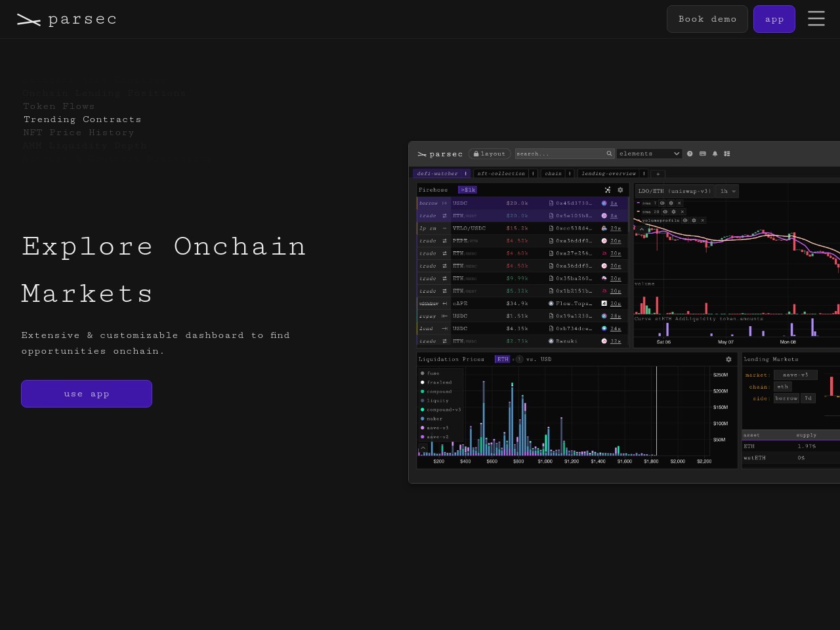
Task: Click the dashboard search input field
Action: coord(560,154)
